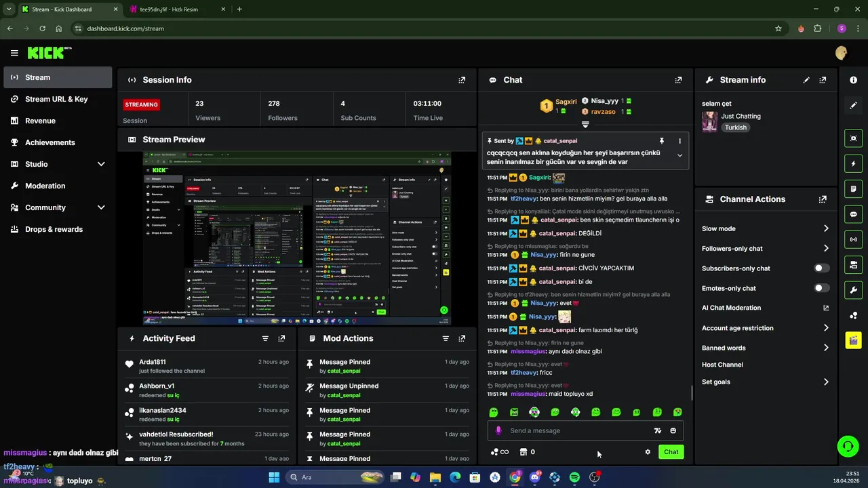
Task: Click the pencil icon in right rail
Action: (x=853, y=106)
